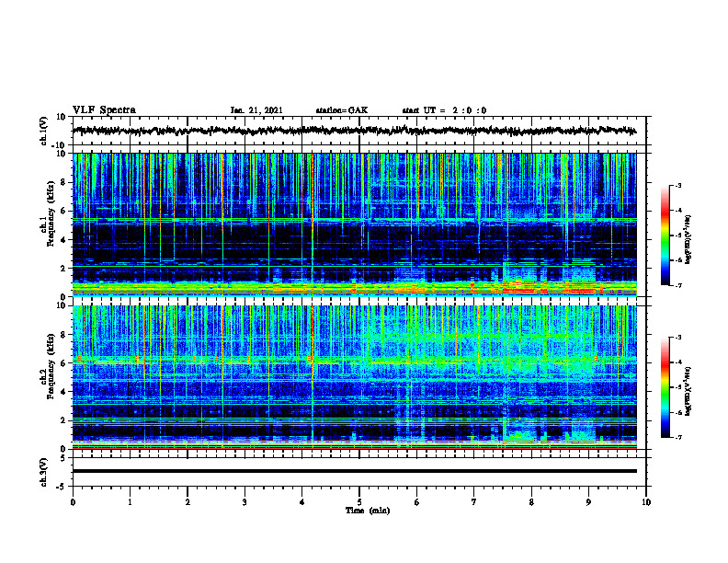Click the "2" kHz tick on ch.2 frequency axis
728x563 pixels.
64,420
